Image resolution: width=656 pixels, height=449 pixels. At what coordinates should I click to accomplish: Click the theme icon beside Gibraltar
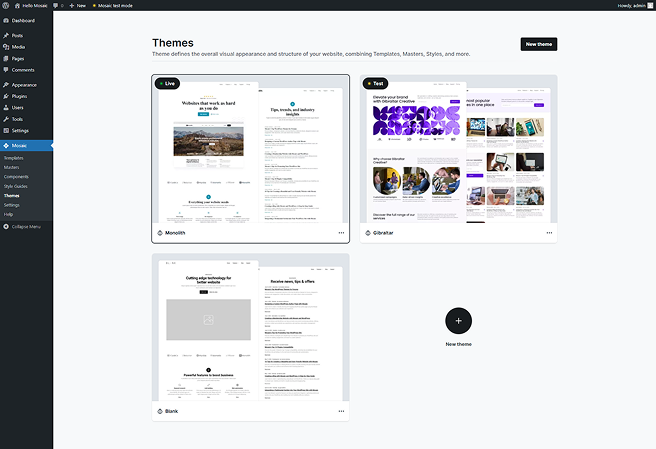(368, 233)
